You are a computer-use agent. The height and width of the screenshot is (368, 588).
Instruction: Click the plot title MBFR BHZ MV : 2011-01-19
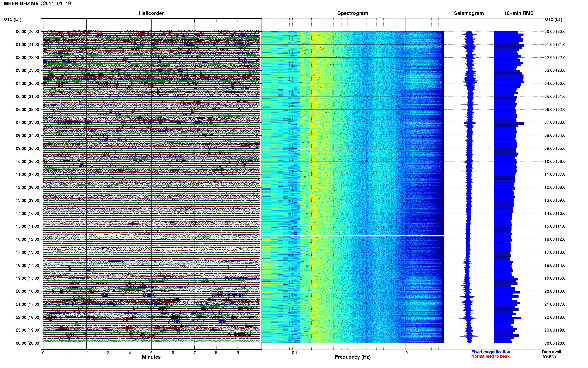coord(37,4)
